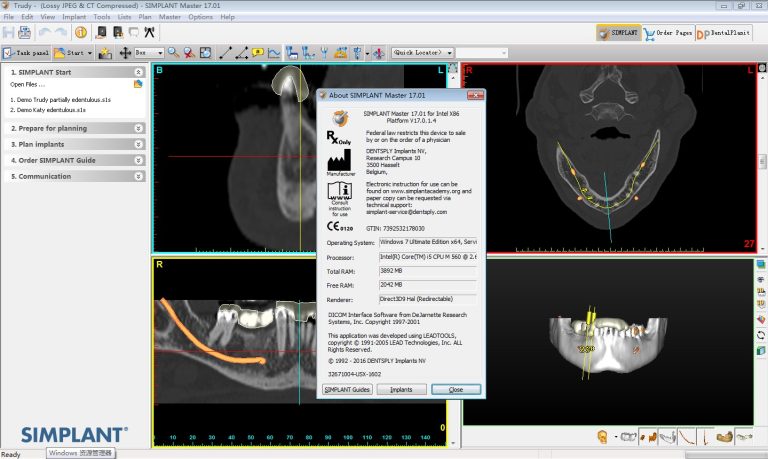Viewport: 768px width, 459px height.
Task: Open Demo Trudy partially edentulous file
Action: [61, 99]
